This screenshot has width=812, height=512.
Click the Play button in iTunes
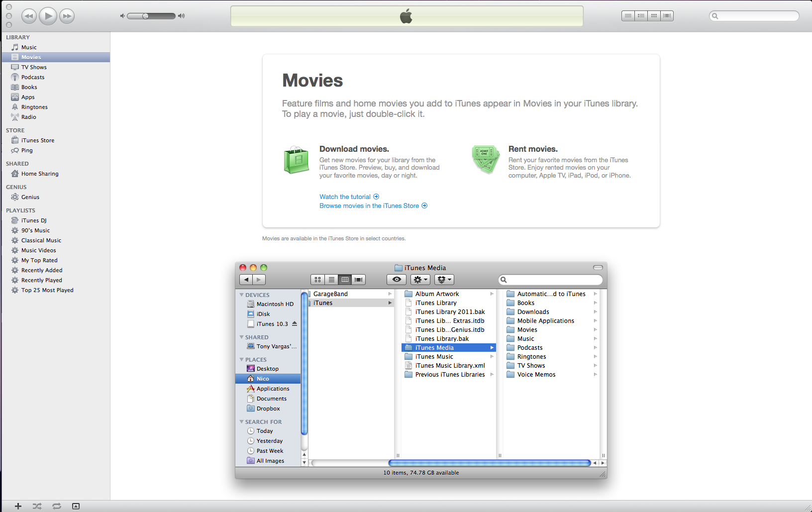[48, 16]
